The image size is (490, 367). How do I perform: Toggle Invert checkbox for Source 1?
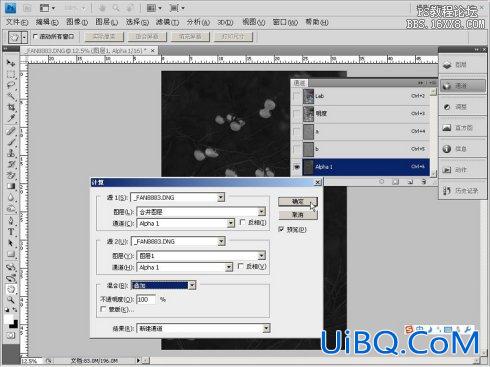[x=243, y=222]
